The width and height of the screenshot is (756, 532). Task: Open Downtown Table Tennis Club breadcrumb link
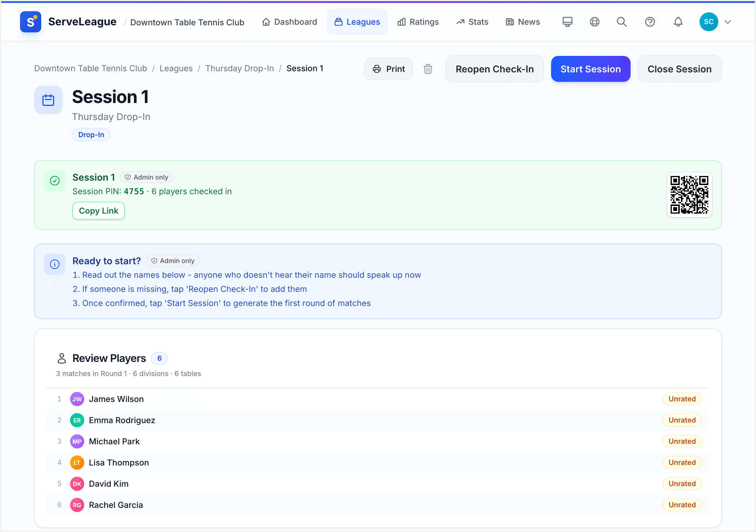(91, 68)
